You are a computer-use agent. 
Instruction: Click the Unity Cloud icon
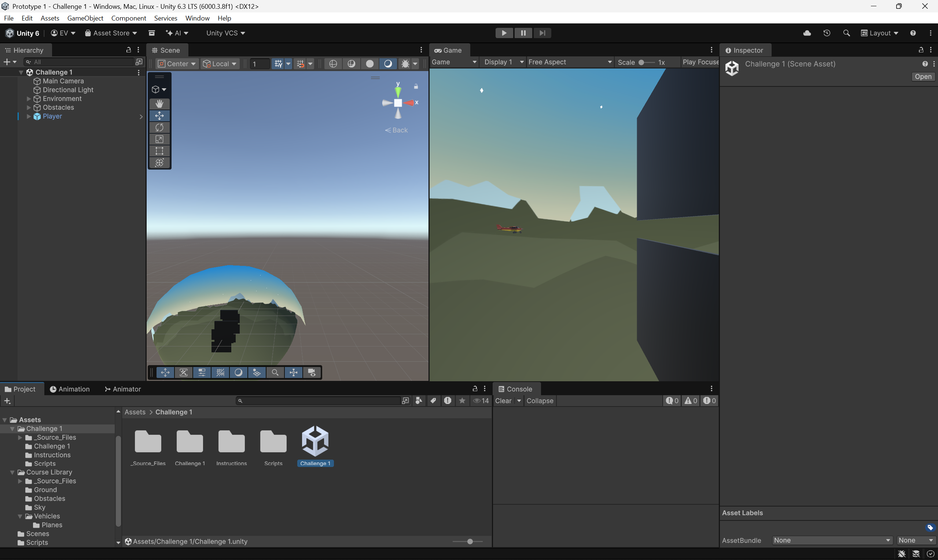click(807, 33)
